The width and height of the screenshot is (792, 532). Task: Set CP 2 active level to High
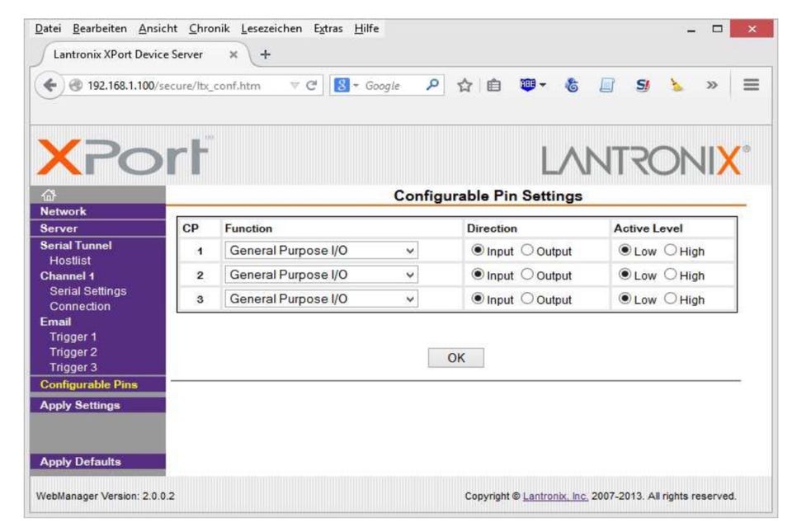coord(670,274)
